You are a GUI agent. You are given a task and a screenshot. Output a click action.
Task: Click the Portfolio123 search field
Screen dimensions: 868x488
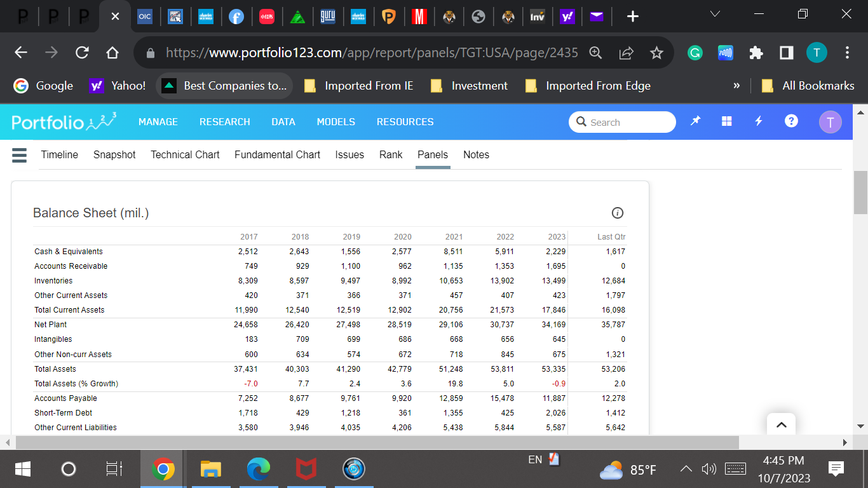[622, 122]
